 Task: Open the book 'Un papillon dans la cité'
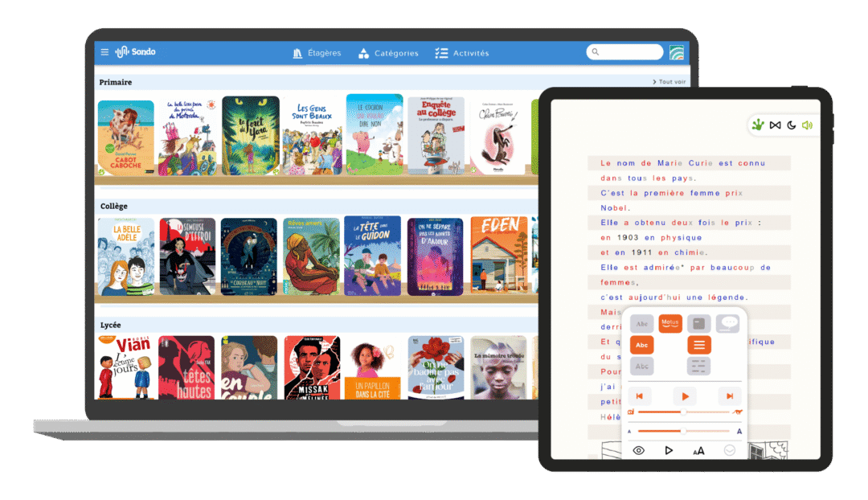(x=373, y=368)
